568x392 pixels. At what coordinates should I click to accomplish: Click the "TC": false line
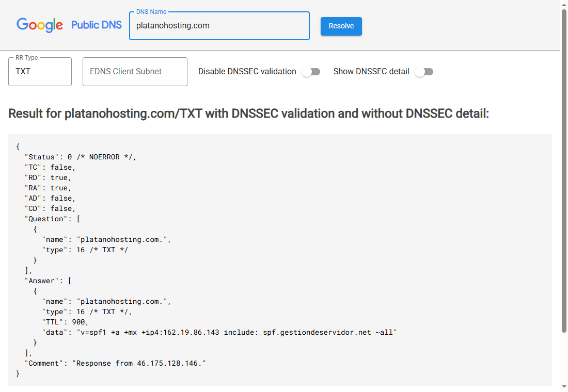click(50, 167)
